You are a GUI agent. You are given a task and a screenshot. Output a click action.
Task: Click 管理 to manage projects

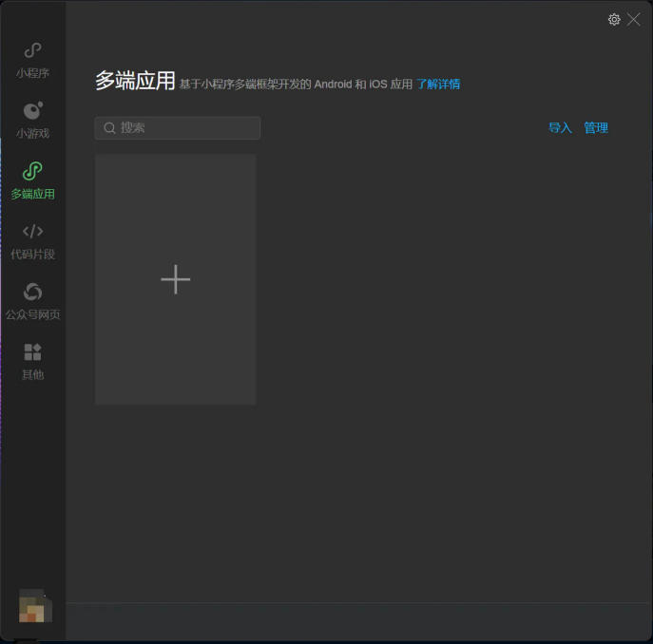point(596,128)
